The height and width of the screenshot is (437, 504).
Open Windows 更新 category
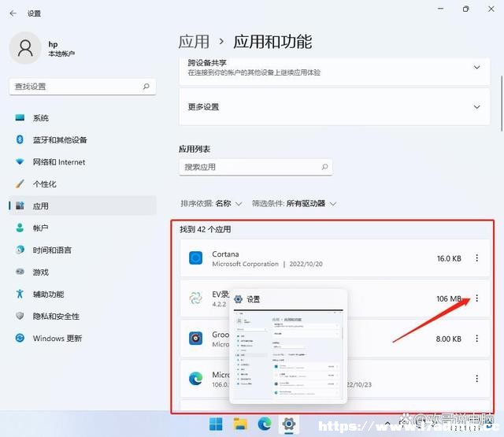point(83,338)
